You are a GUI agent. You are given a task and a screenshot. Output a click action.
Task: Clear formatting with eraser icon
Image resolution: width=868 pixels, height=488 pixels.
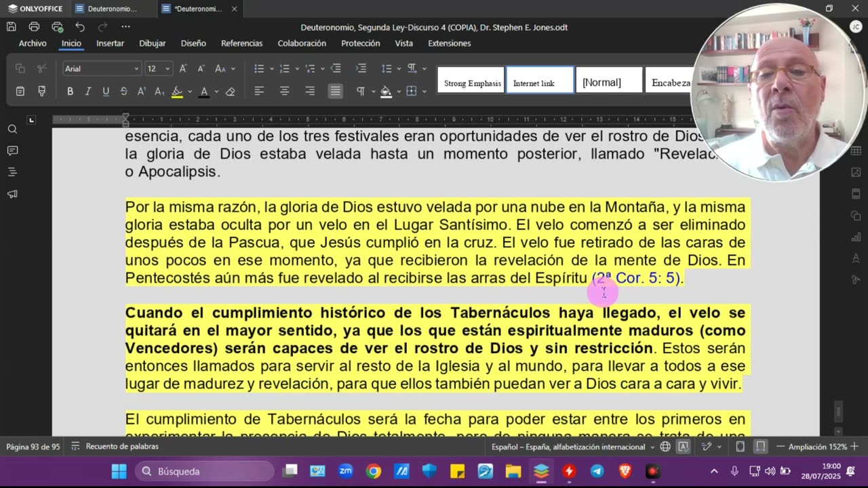[x=230, y=91]
